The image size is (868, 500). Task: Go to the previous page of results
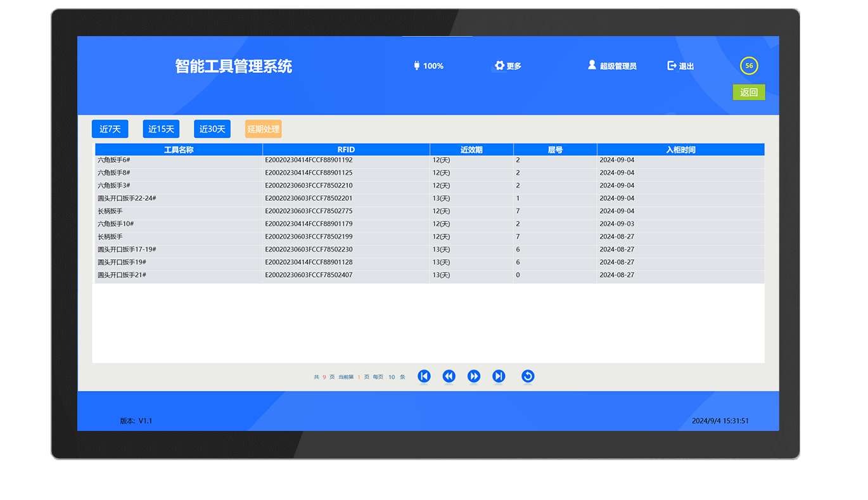click(449, 376)
